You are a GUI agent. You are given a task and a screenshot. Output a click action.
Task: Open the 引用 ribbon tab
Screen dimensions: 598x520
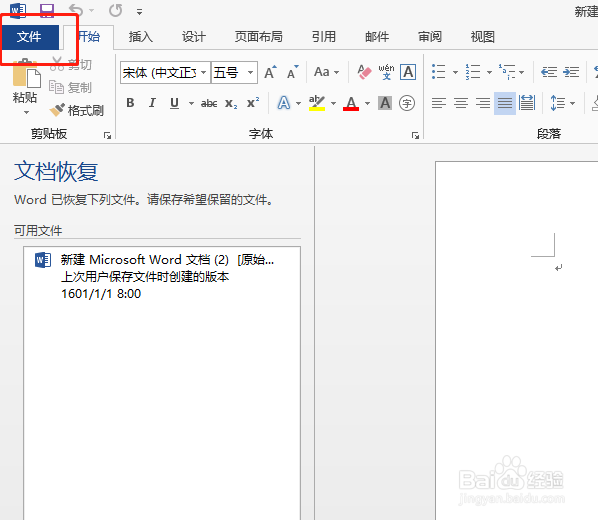[x=324, y=37]
